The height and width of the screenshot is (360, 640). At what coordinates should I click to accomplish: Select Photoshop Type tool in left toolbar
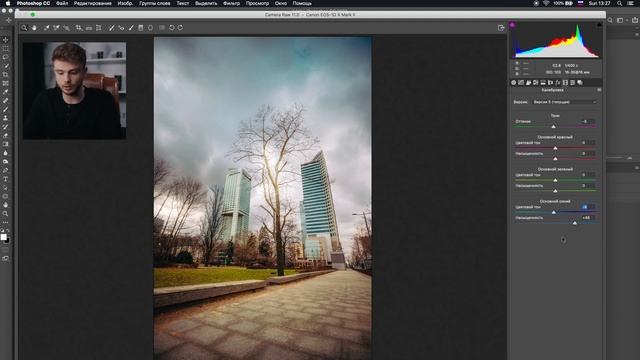[x=5, y=179]
